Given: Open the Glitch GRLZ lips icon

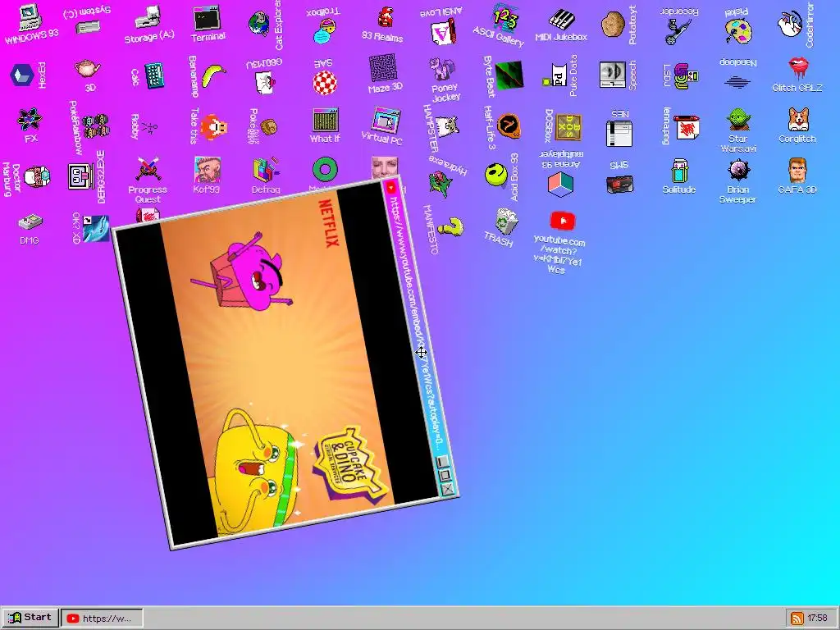Looking at the screenshot, I should coord(797,67).
